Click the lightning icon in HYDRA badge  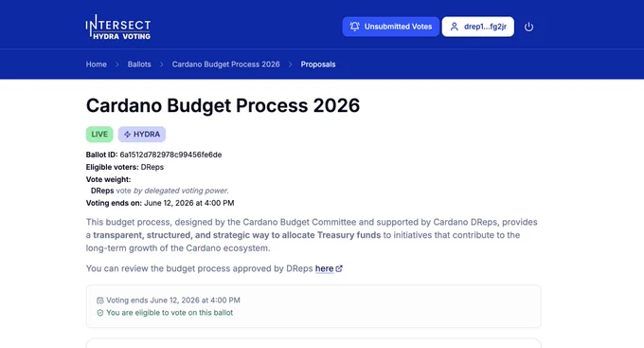(x=127, y=135)
